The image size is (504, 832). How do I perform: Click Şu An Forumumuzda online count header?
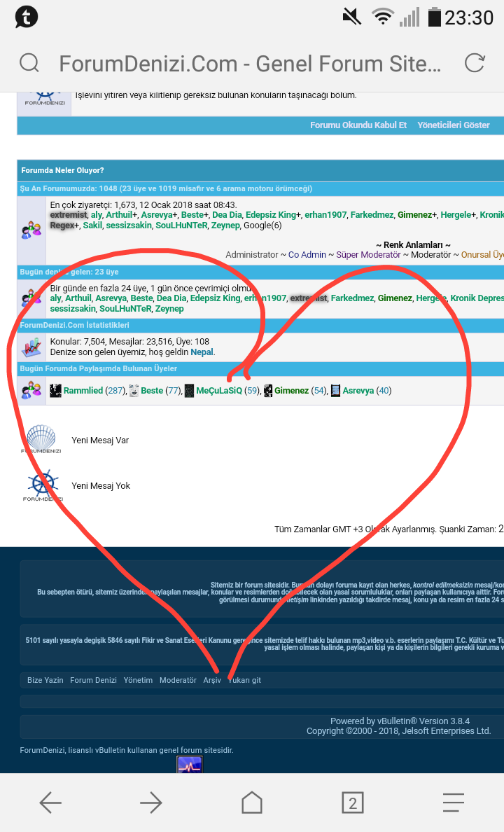166,188
